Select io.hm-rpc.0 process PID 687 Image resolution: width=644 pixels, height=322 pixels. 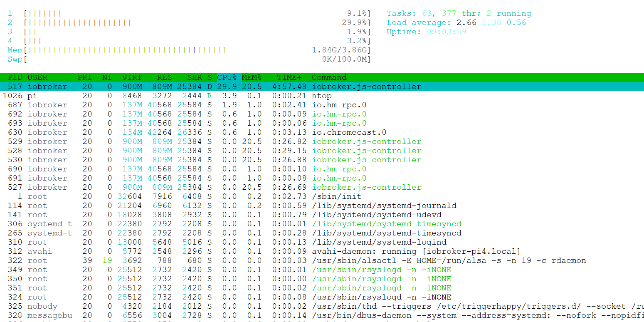tap(322, 105)
